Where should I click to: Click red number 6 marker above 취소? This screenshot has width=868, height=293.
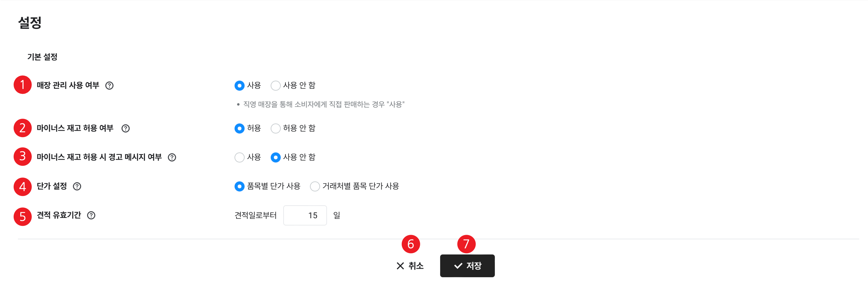point(411,244)
